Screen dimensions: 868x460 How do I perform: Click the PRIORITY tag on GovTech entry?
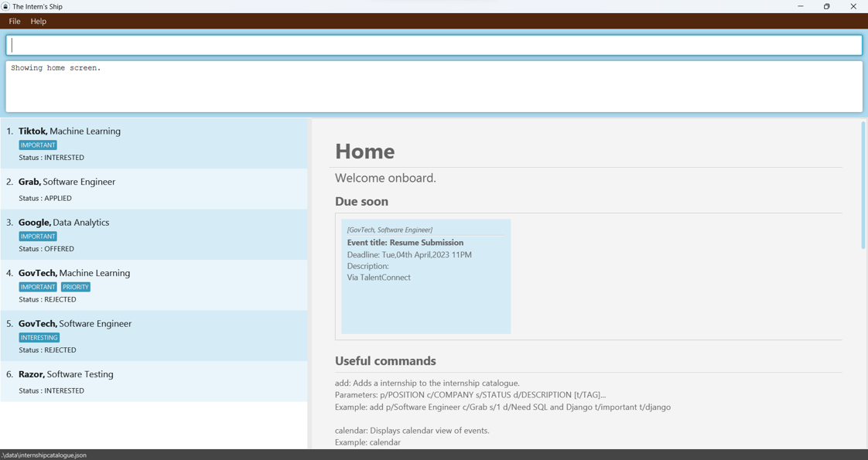tap(76, 287)
